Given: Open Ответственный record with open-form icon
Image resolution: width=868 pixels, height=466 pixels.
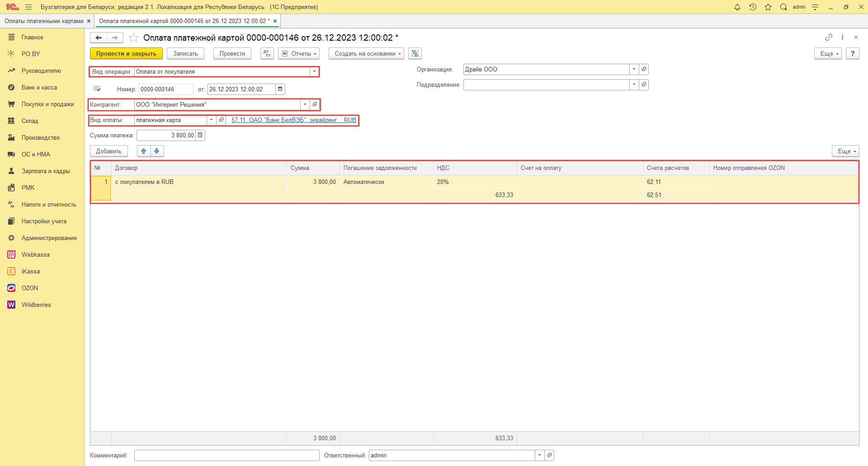Looking at the screenshot, I should (549, 455).
